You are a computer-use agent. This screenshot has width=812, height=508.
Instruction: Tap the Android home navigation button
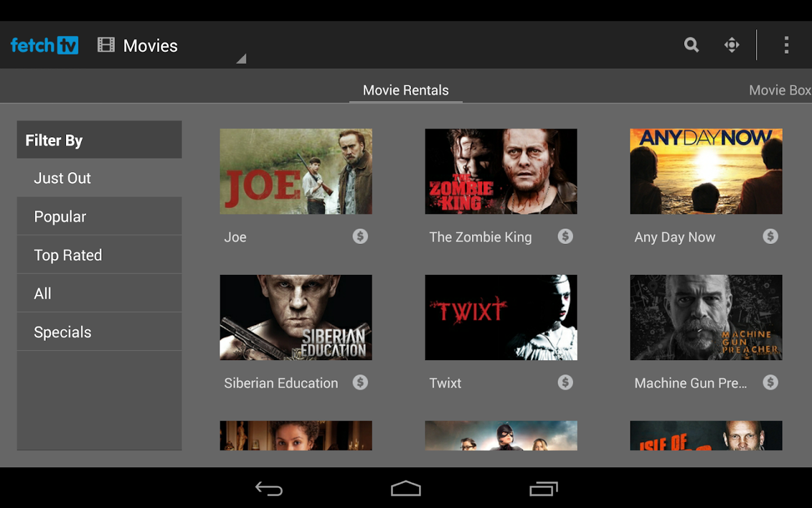(405, 488)
